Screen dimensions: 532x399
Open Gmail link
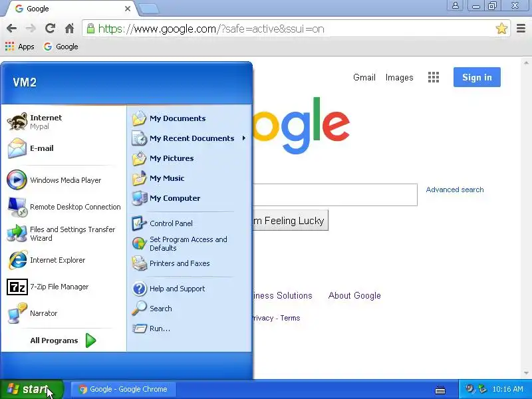point(364,77)
